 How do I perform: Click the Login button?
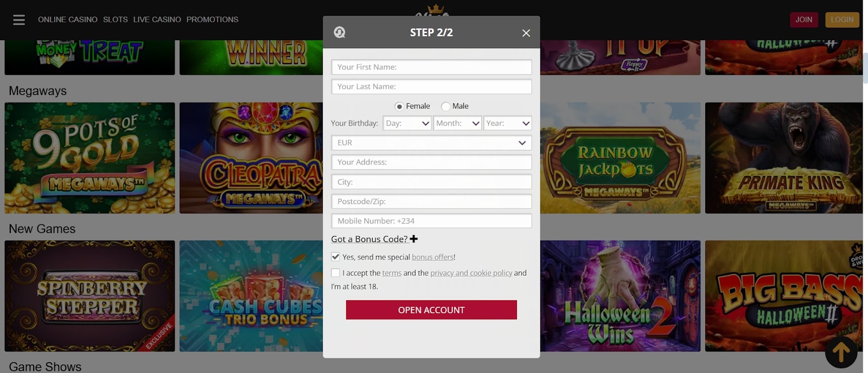coord(842,20)
